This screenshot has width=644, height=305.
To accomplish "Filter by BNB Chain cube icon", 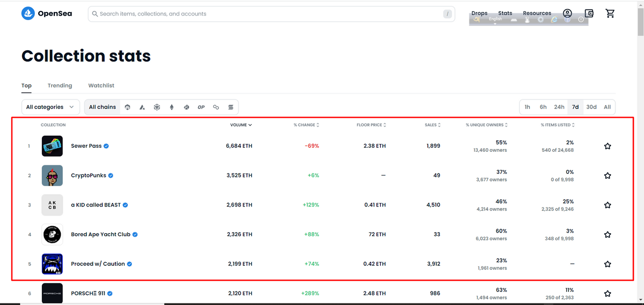I will pos(157,107).
